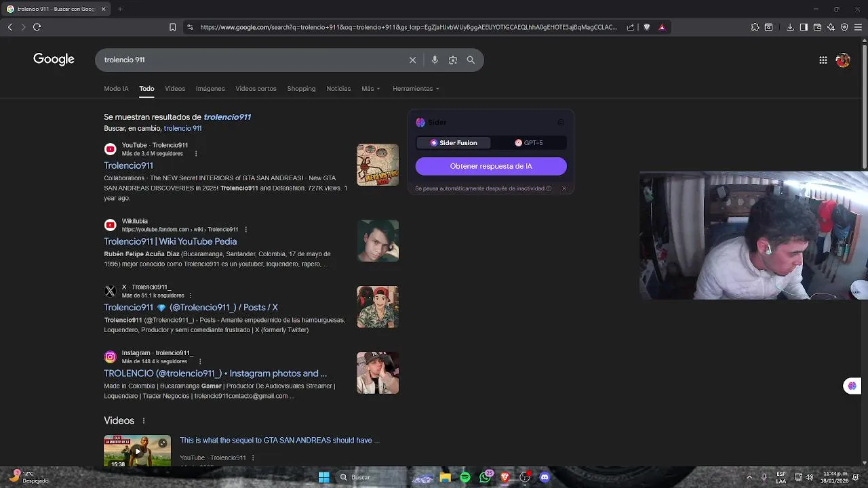The height and width of the screenshot is (488, 868).
Task: Open the volume control in tray
Action: click(x=809, y=477)
